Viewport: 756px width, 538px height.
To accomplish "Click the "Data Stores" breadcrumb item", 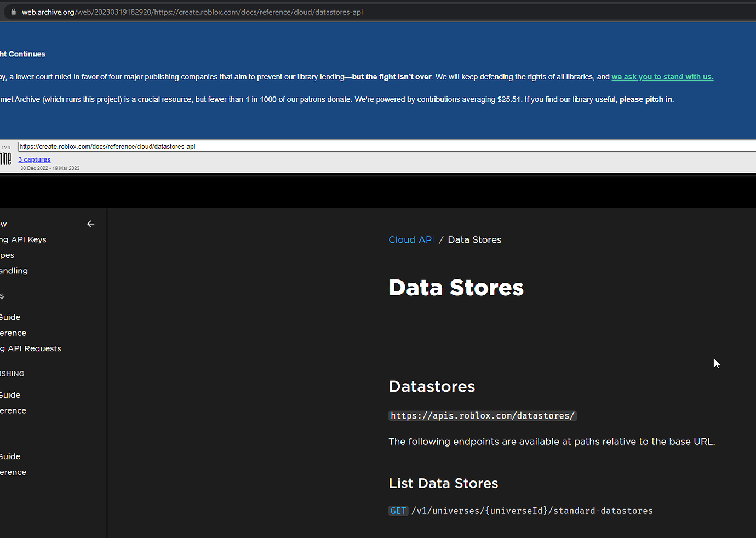I will [474, 239].
